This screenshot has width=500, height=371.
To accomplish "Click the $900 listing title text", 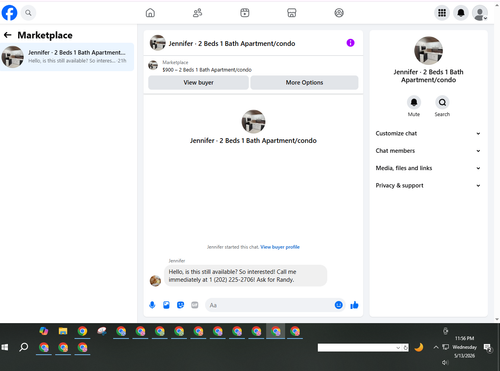I will [x=207, y=70].
